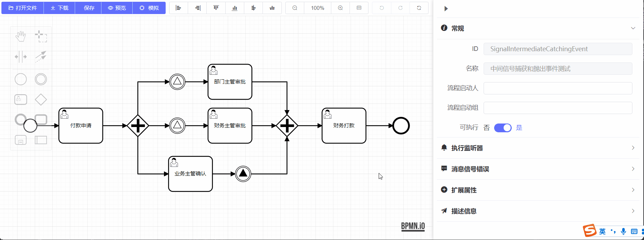Collapse the properties panel with triangle arrow
Screen dimensions: 644x240
point(446,8)
